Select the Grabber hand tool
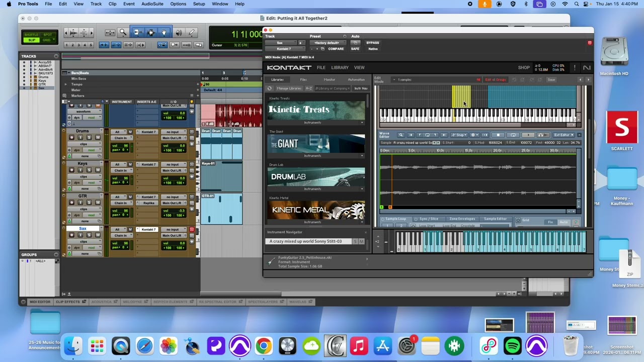Image resolution: width=644 pixels, height=362 pixels. pyautogui.click(x=164, y=33)
